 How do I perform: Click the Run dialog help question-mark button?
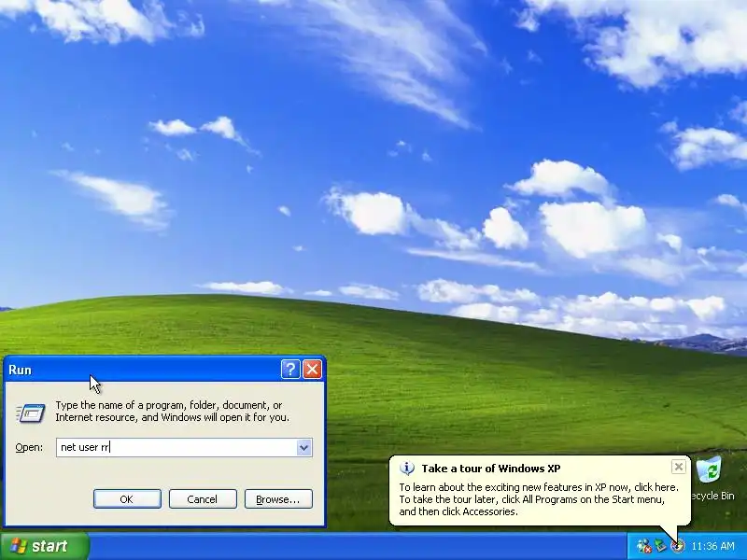point(290,369)
